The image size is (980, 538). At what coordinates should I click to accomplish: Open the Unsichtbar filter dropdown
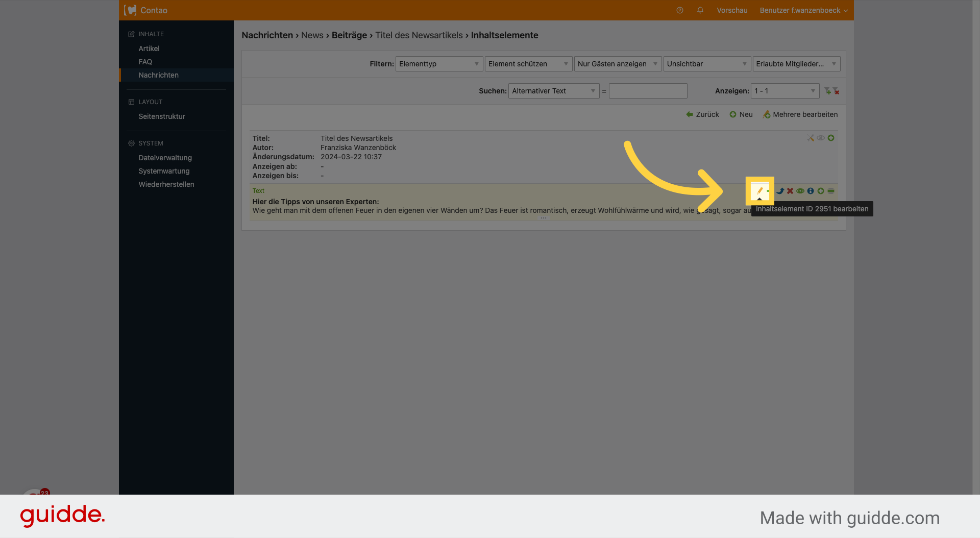[x=707, y=64]
